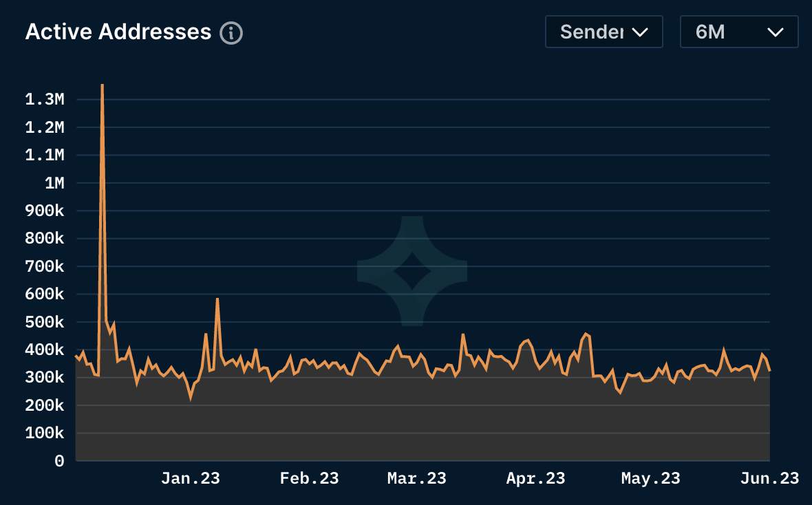This screenshot has width=812, height=505.
Task: Click the Jun.23 x-axis label
Action: (x=769, y=478)
